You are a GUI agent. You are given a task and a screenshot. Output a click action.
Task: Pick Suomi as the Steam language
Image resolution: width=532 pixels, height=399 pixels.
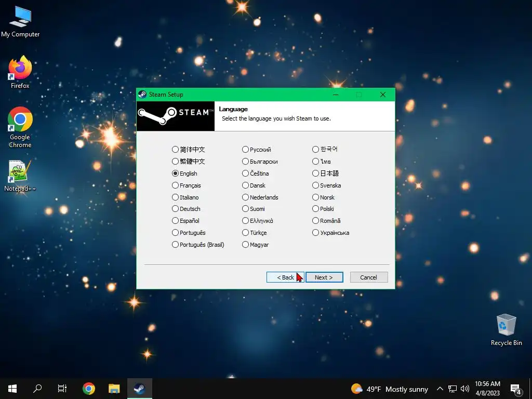tap(254, 209)
